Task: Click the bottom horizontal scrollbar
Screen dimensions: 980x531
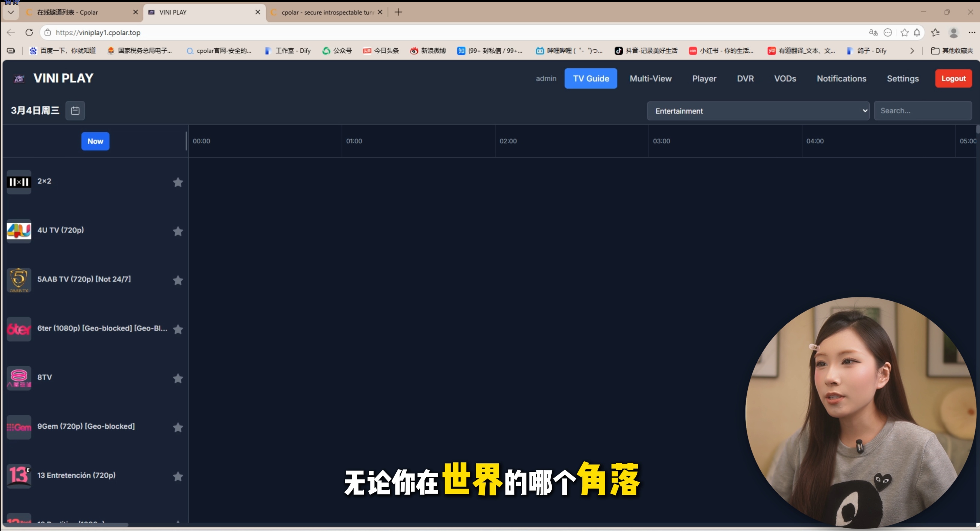Action: click(65, 525)
